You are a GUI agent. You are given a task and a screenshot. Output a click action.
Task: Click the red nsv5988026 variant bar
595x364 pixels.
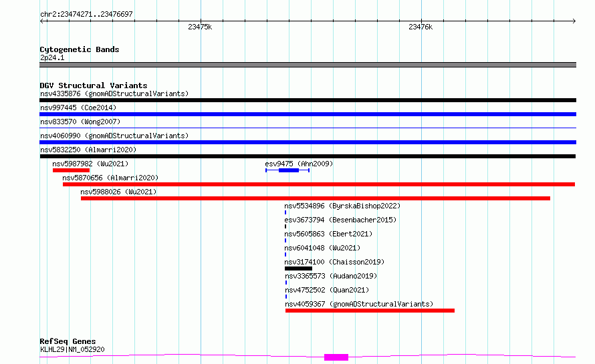(x=316, y=198)
